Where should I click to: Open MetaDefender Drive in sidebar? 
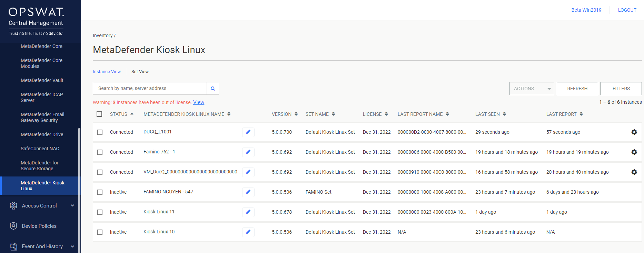(x=42, y=134)
